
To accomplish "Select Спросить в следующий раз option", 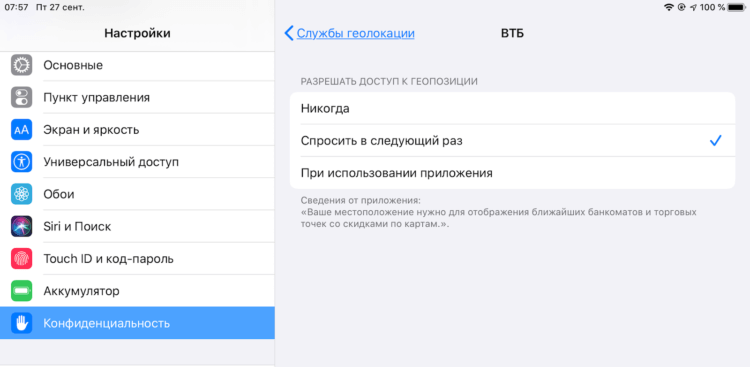I will point(512,141).
